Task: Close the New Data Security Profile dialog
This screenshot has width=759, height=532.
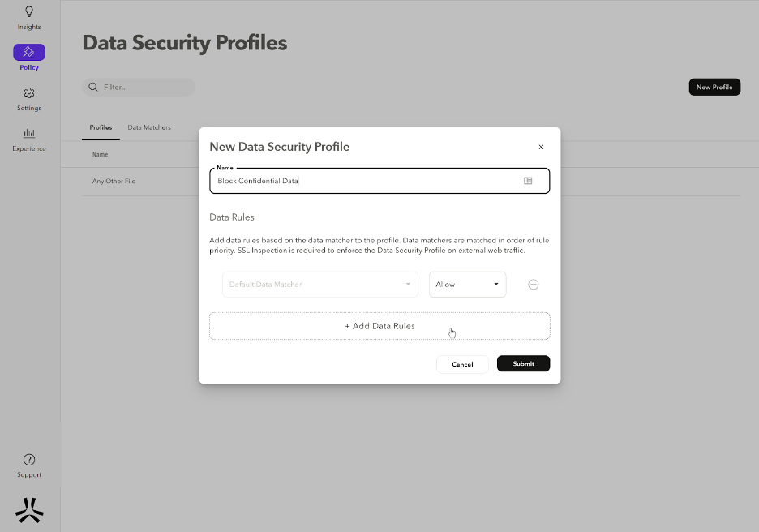Action: (x=541, y=148)
